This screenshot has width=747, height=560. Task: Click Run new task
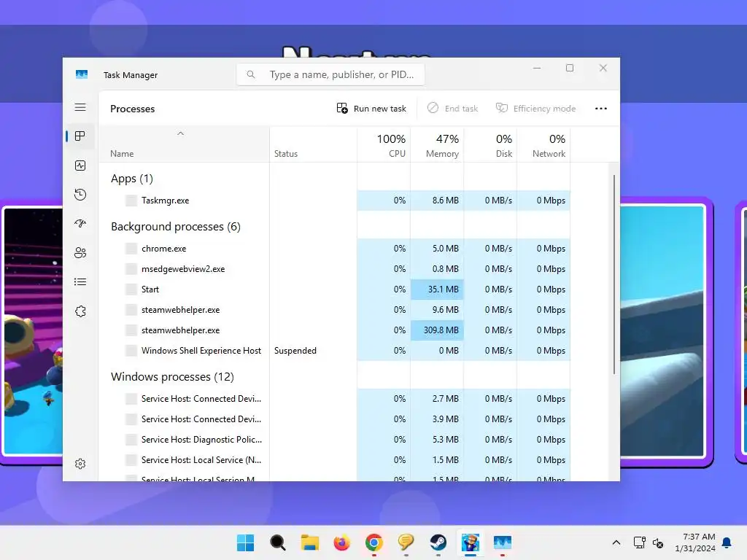pyautogui.click(x=371, y=109)
